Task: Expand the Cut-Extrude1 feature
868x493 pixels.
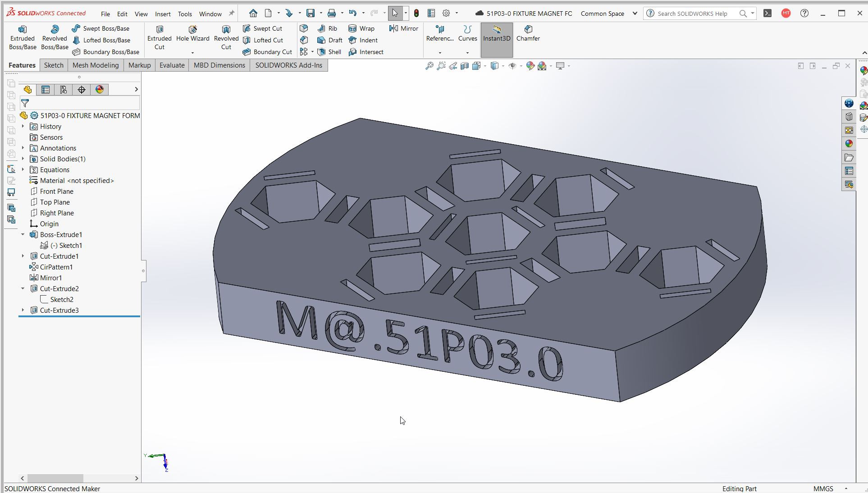Action: click(23, 256)
